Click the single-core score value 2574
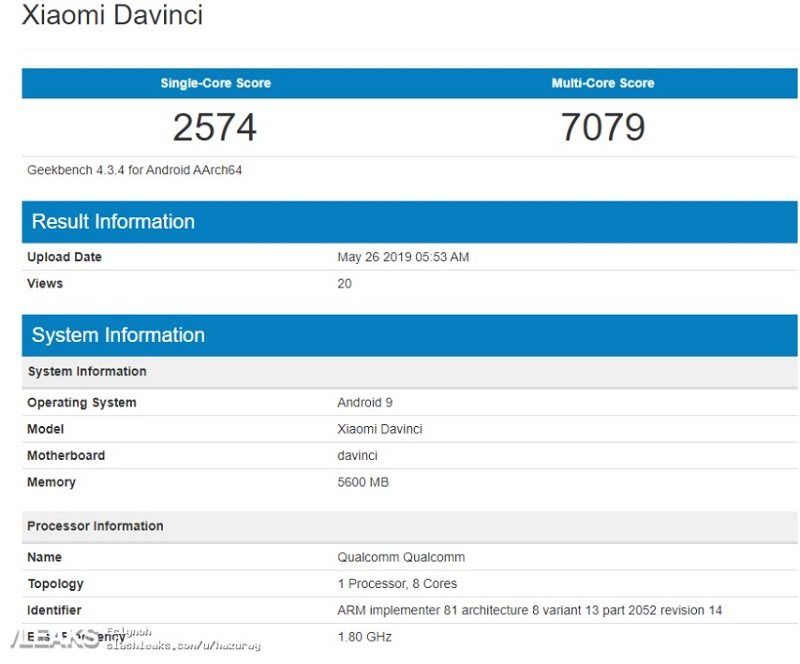 coord(215,127)
